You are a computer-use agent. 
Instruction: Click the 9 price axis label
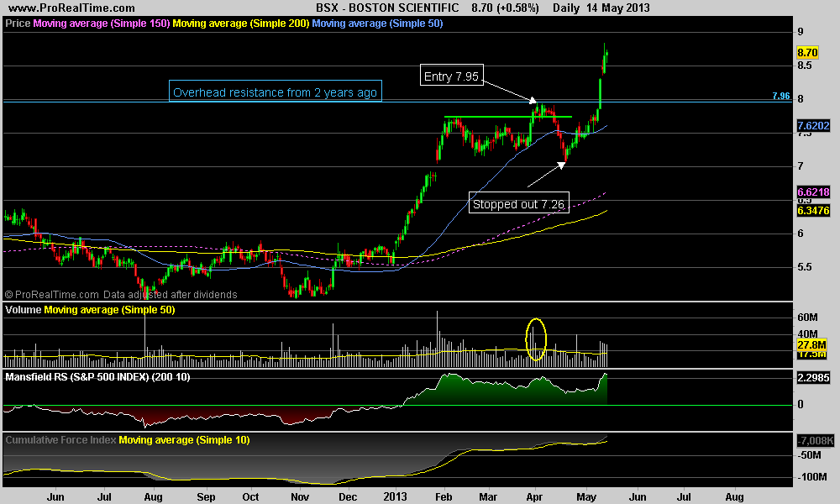[x=801, y=32]
